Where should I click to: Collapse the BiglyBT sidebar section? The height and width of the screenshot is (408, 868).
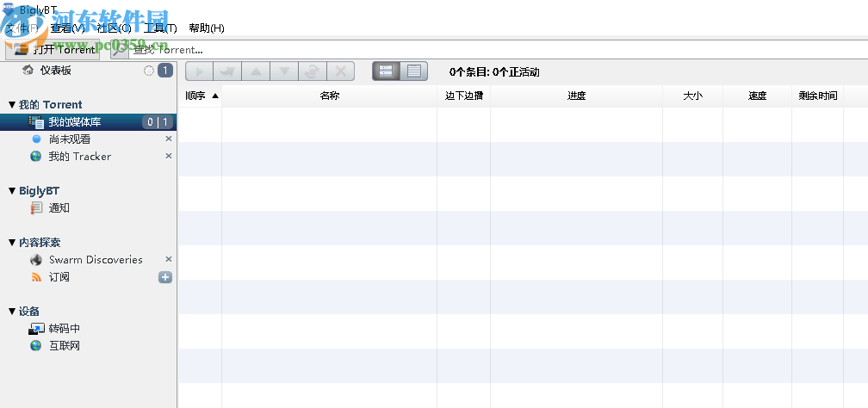pos(12,190)
